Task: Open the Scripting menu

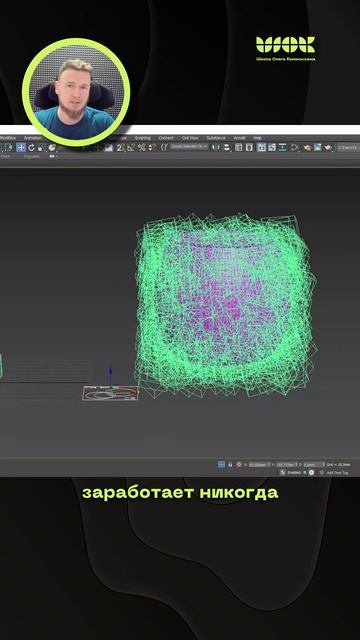Action: [142, 138]
